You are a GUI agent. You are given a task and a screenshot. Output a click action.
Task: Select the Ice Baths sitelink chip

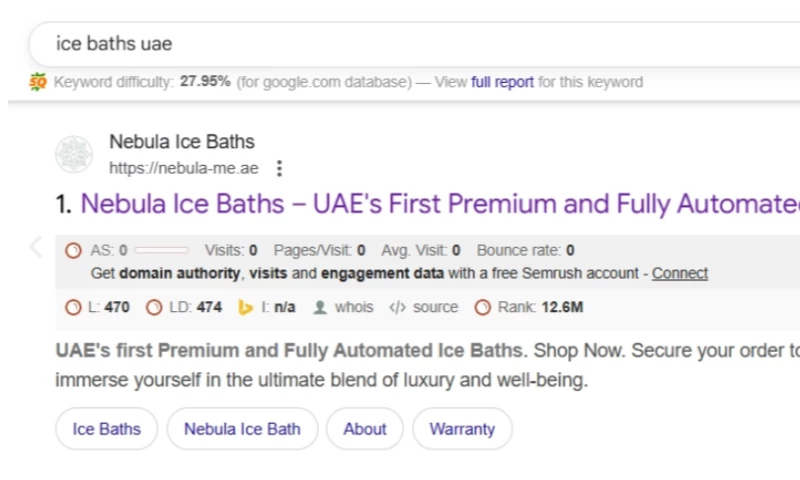(106, 429)
